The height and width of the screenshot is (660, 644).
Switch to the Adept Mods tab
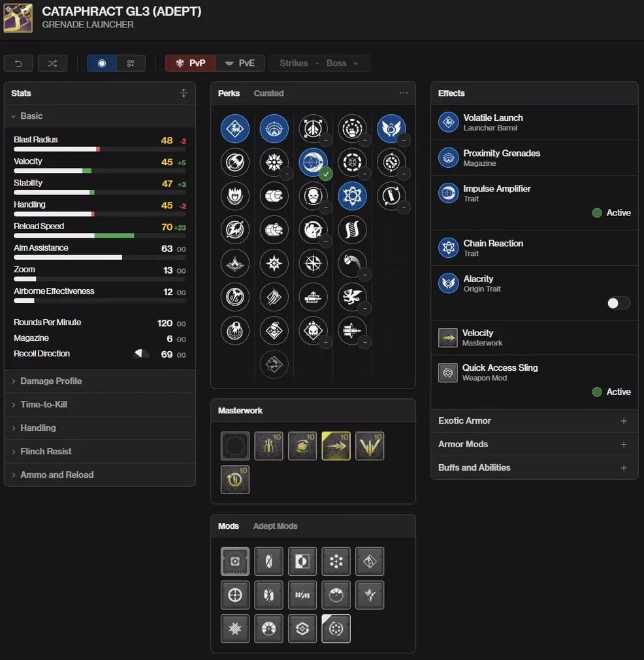pyautogui.click(x=275, y=526)
